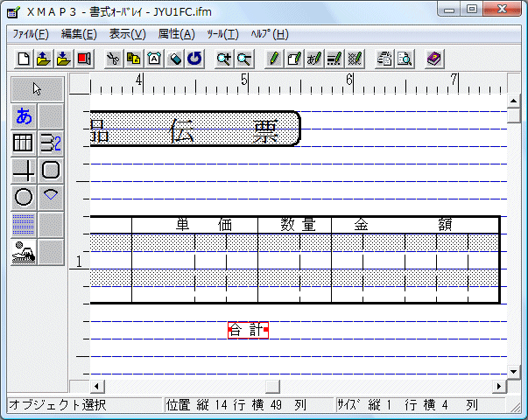Open the ツール(T) menu

222,34
